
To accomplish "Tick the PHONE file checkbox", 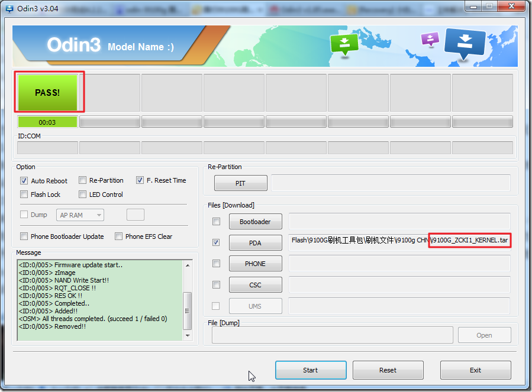I will (x=216, y=264).
